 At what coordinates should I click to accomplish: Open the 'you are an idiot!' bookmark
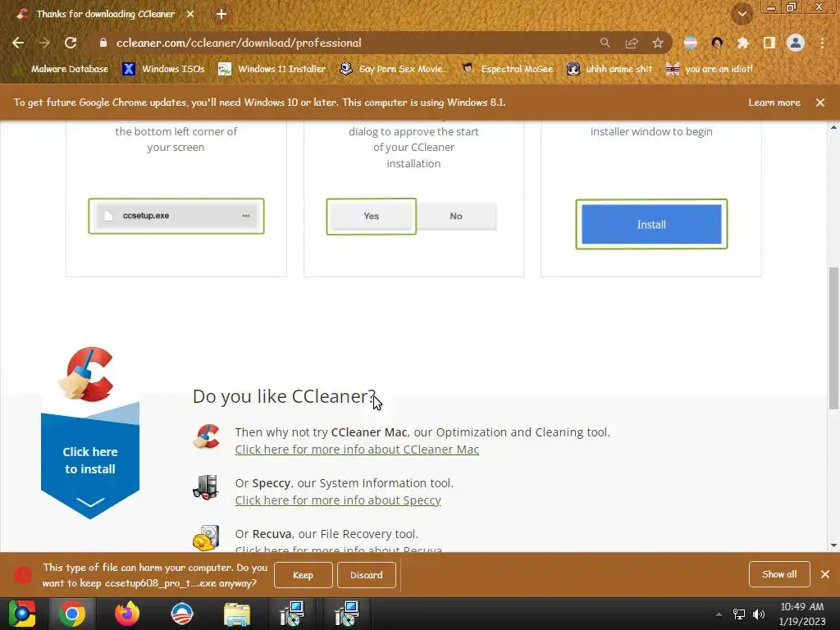710,69
